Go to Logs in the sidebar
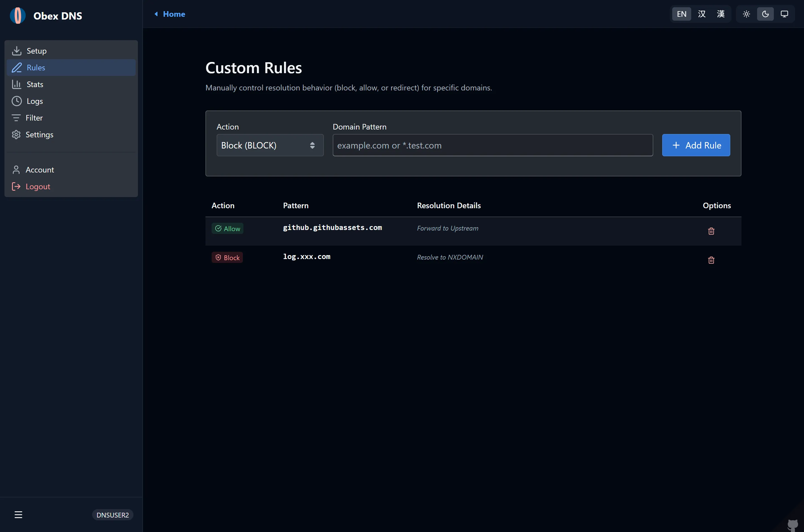 coord(71,101)
